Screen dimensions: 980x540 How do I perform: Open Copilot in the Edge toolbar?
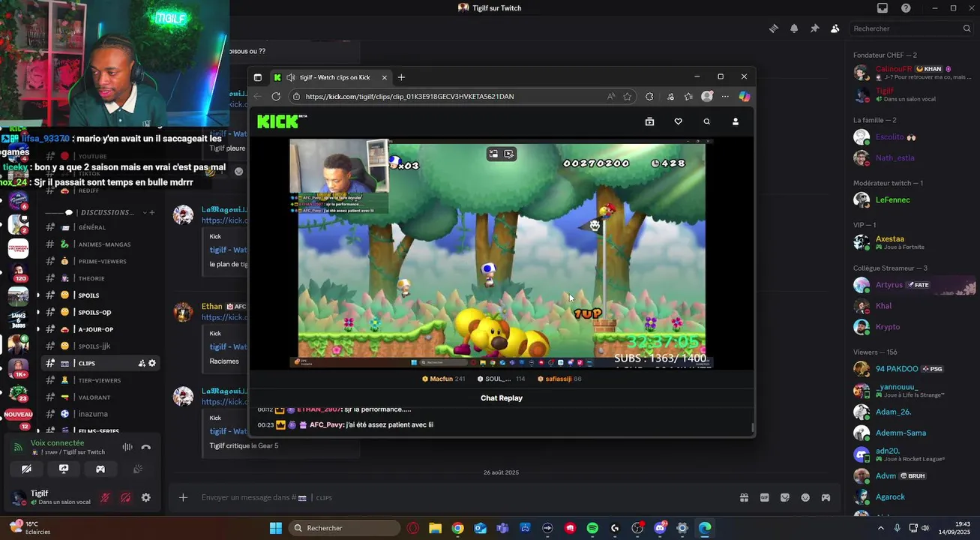[744, 97]
